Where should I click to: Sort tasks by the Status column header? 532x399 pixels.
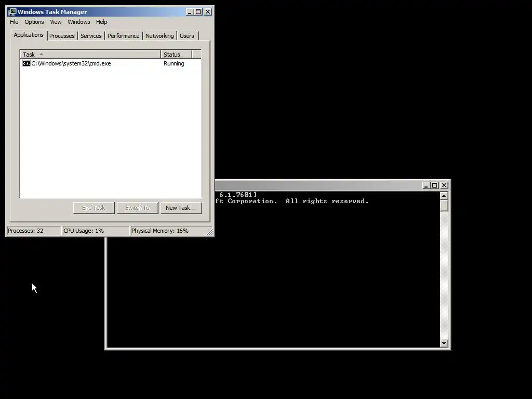pyautogui.click(x=177, y=54)
